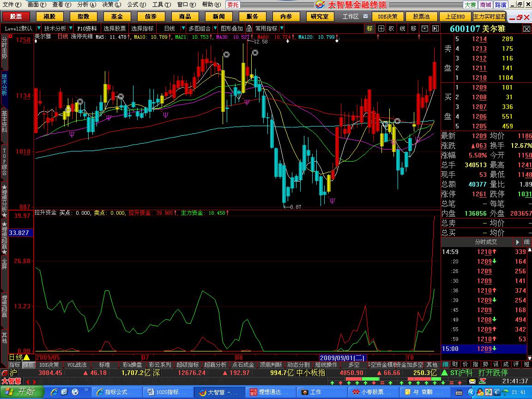Select the 全屏 vertical sidebar tab
The width and height of the screenshot is (532, 399).
[5, 264]
